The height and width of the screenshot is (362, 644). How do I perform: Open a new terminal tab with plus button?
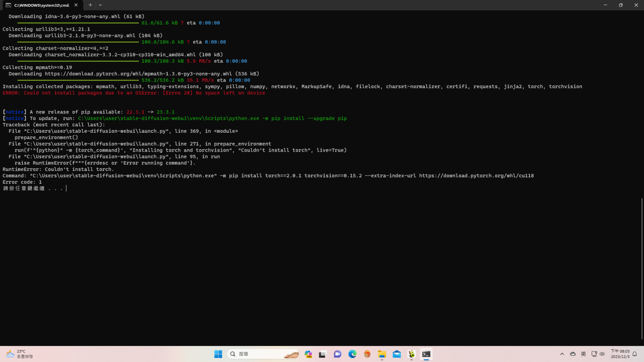[x=90, y=5]
